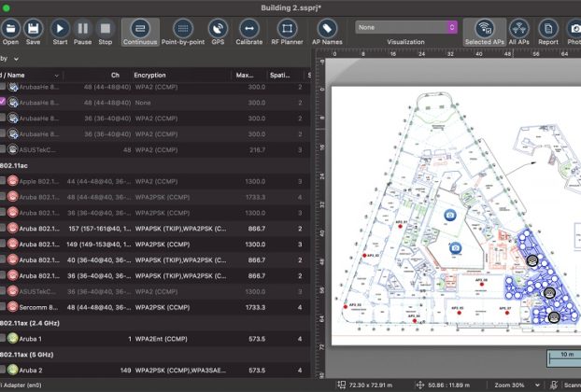The image size is (581, 392).
Task: Click the Apple 802.1 red AP icon
Action: tap(12, 181)
